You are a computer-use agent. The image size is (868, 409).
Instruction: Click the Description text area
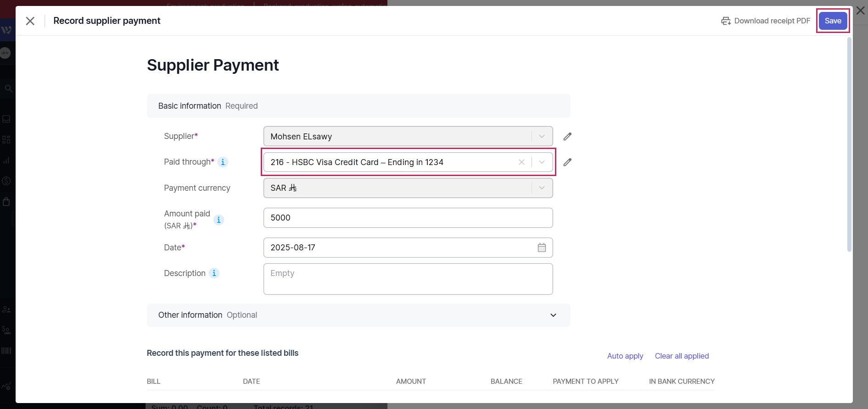pos(408,279)
